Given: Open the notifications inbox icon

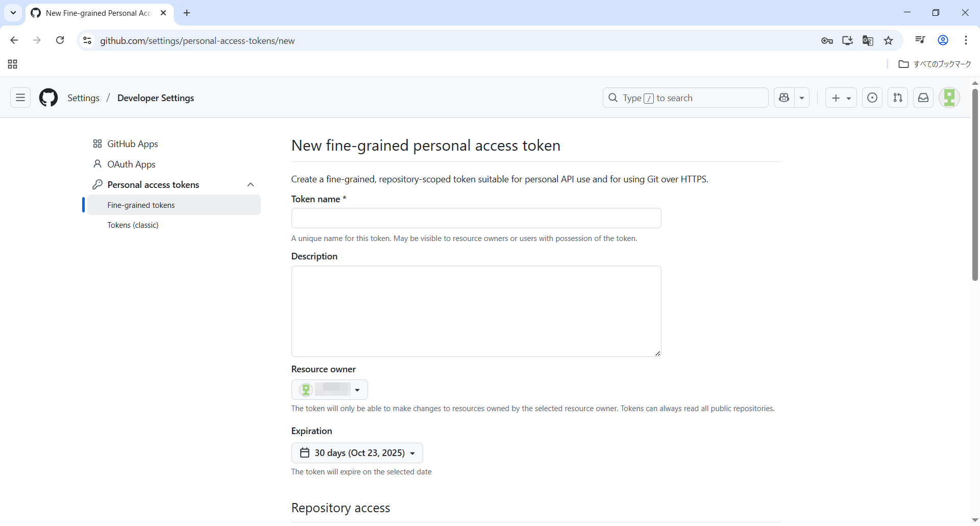Looking at the screenshot, I should [x=923, y=98].
